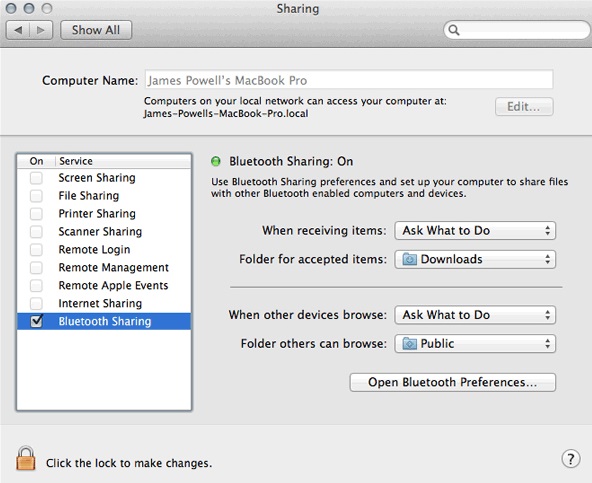
Task: Enable the Remote Apple Events checkbox
Action: tap(36, 285)
